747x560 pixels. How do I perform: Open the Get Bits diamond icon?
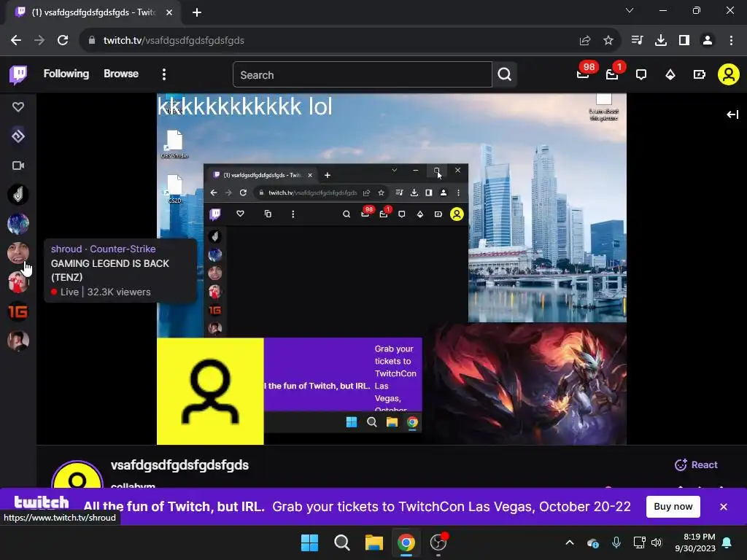670,75
